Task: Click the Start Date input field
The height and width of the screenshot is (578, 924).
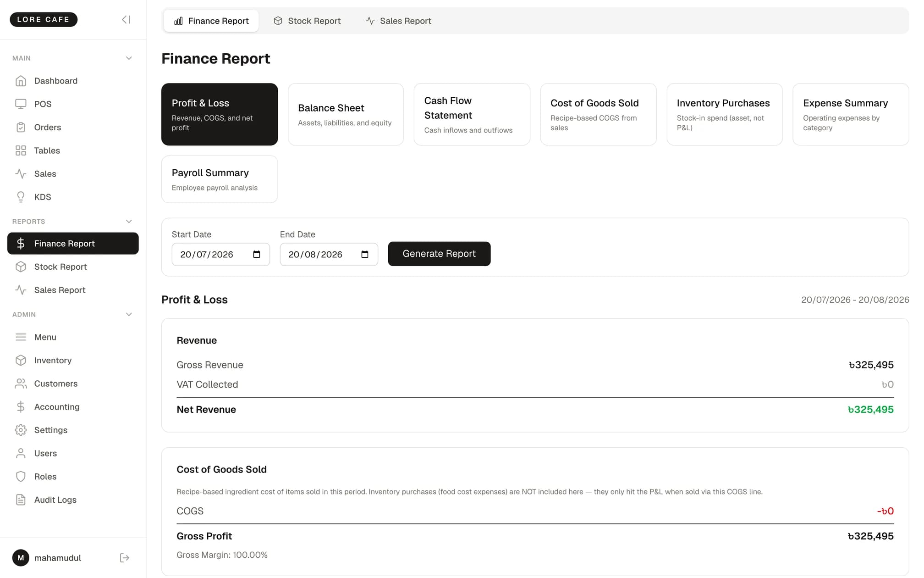Action: point(221,254)
